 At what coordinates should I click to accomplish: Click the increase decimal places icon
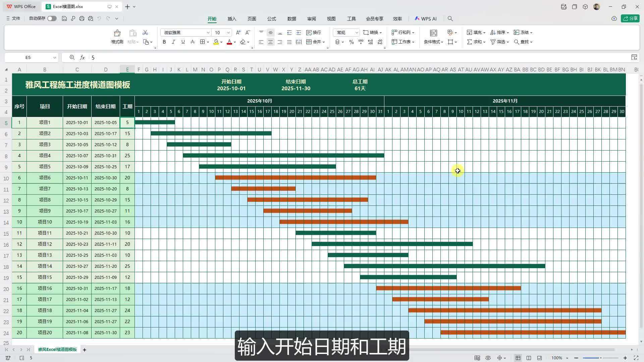(370, 42)
